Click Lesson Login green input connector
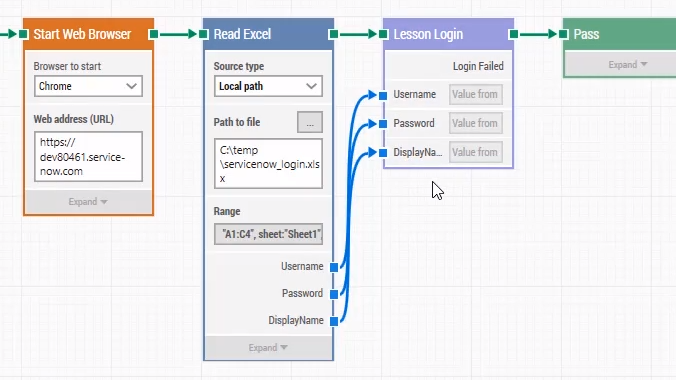 [x=384, y=34]
